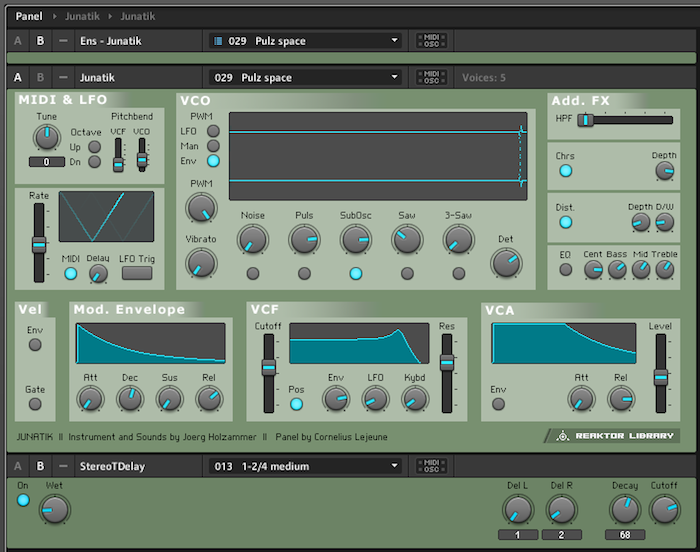The image size is (700, 552).
Task: Click the Reaktor Library logo
Action: (612, 435)
